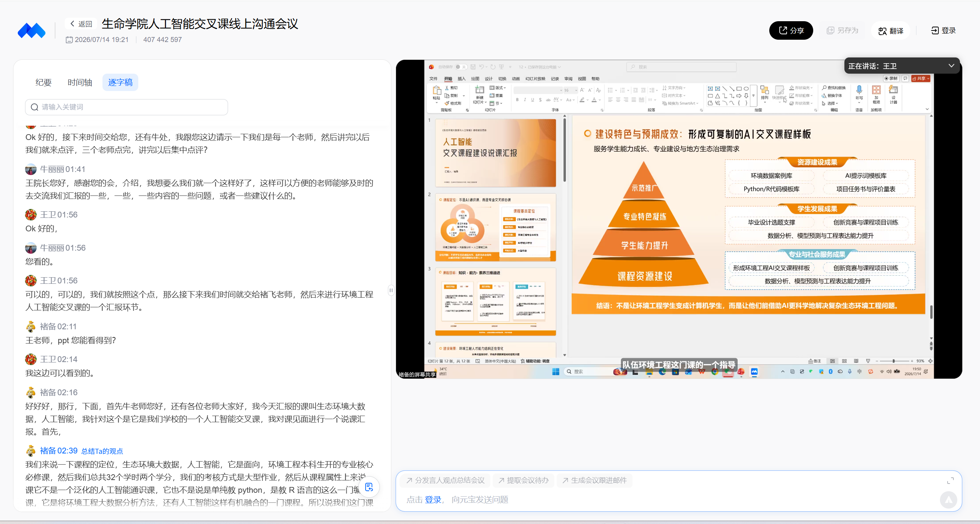
Task: Click Undo icon in PowerPoint title bar
Action: pos(482,67)
